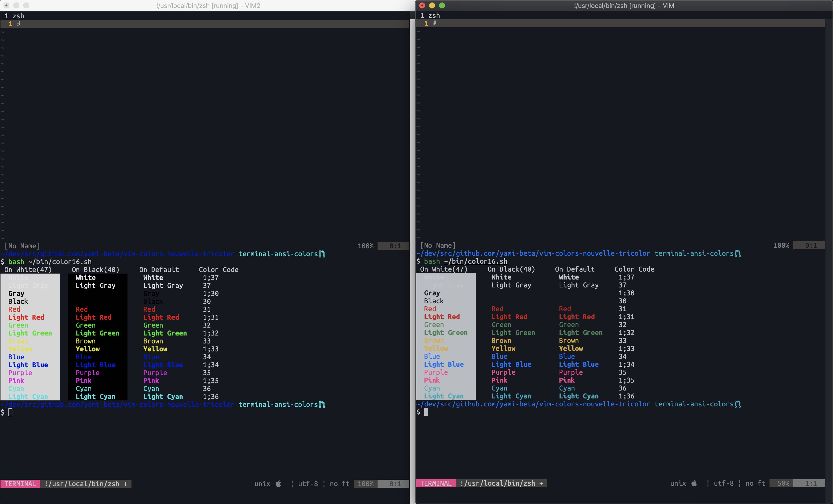Click the No Name buffer label
This screenshot has width=833, height=504.
coord(22,246)
